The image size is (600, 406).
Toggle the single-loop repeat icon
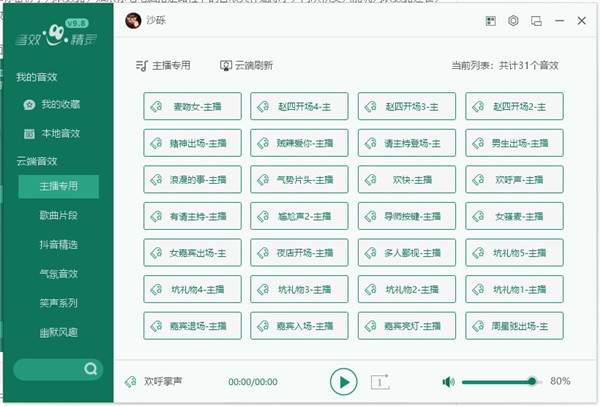(x=379, y=381)
